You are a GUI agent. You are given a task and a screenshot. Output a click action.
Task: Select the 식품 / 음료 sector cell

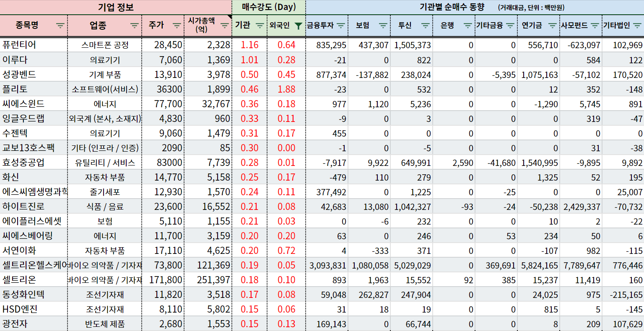[x=105, y=206]
